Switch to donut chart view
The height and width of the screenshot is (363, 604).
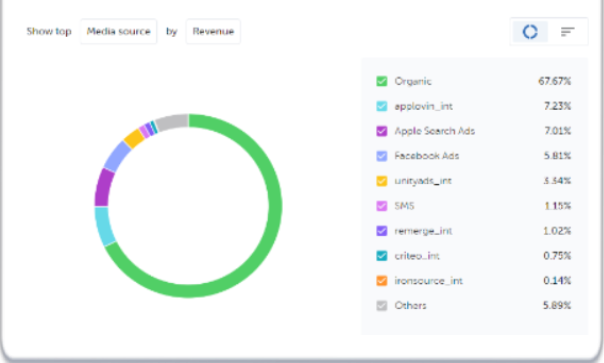point(530,32)
